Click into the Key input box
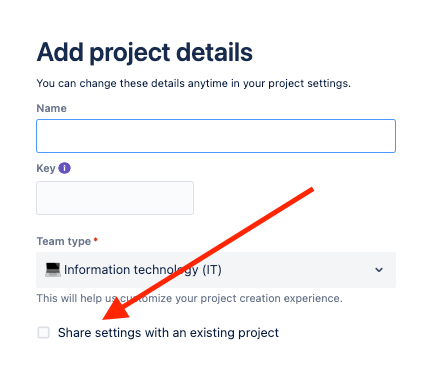The image size is (434, 369). click(115, 198)
